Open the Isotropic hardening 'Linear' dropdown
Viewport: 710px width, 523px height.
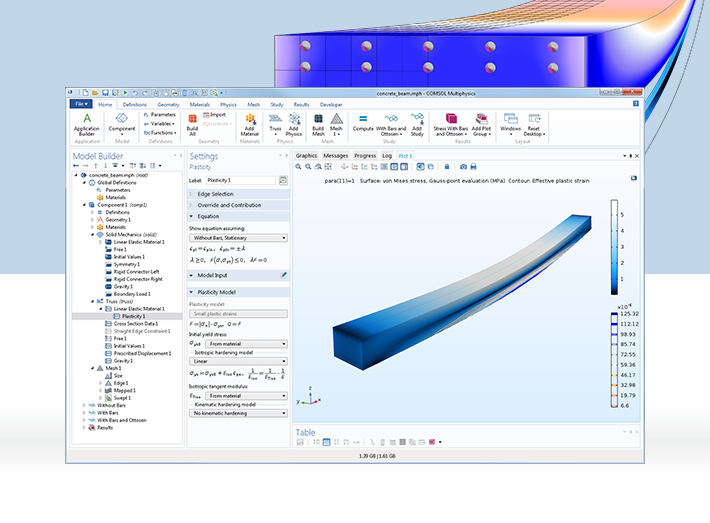coord(238,361)
